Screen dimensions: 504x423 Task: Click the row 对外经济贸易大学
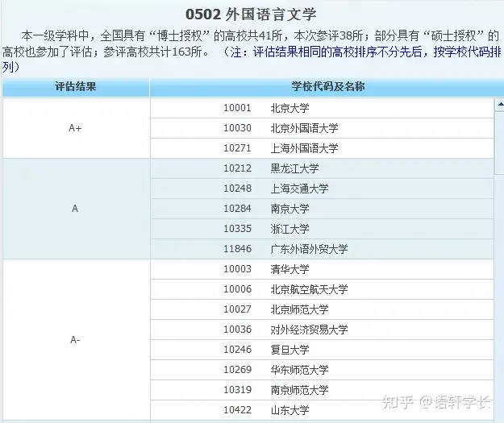pyautogui.click(x=322, y=330)
